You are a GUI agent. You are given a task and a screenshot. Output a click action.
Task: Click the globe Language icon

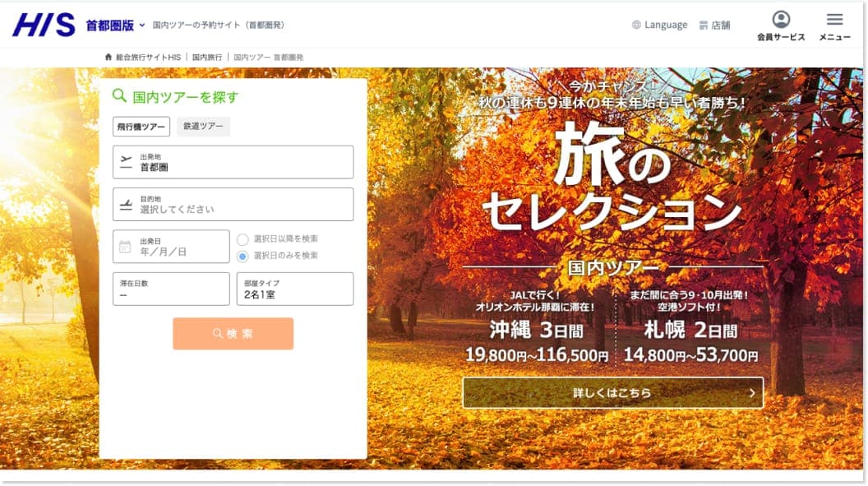tap(636, 25)
